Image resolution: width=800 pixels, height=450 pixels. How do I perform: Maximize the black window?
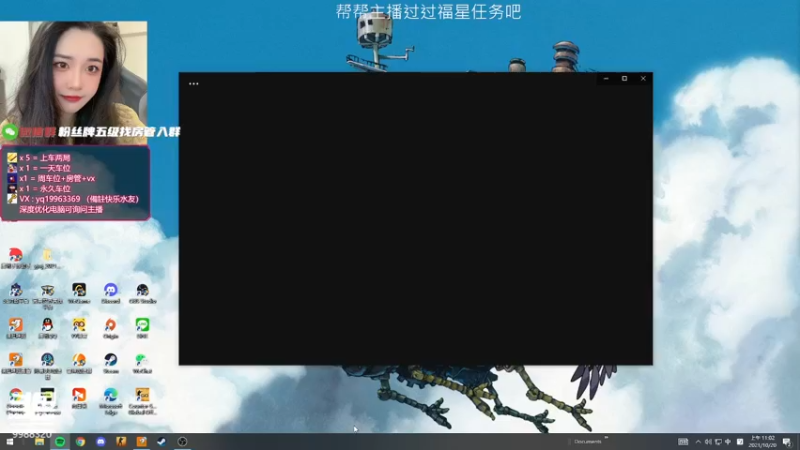point(624,79)
